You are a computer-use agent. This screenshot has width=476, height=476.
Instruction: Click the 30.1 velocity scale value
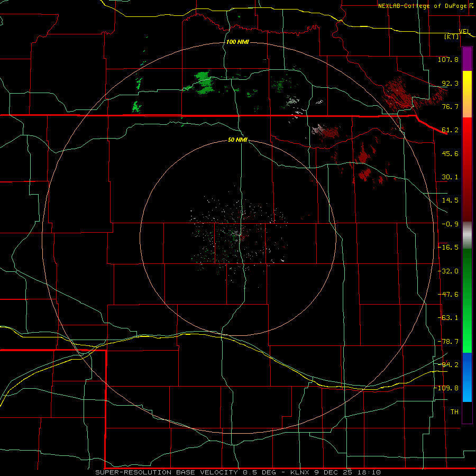pyautogui.click(x=450, y=177)
